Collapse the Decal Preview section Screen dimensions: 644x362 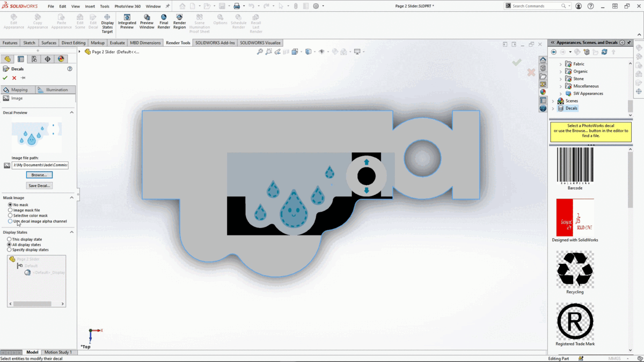point(71,112)
